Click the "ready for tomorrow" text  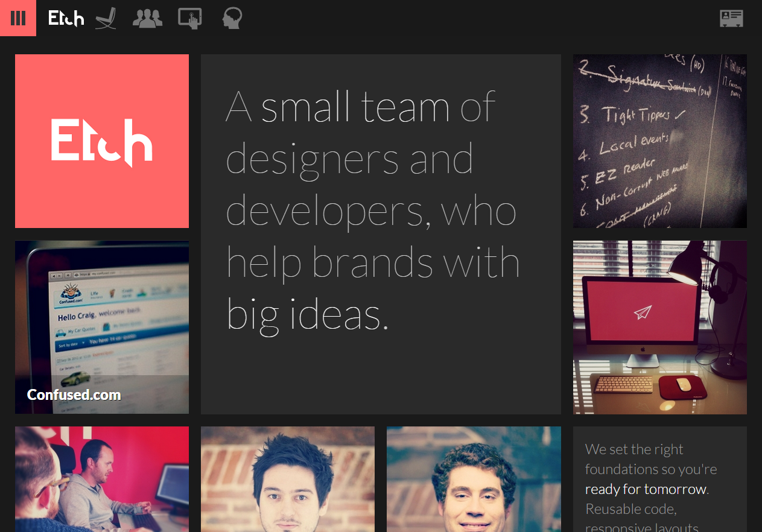point(646,489)
